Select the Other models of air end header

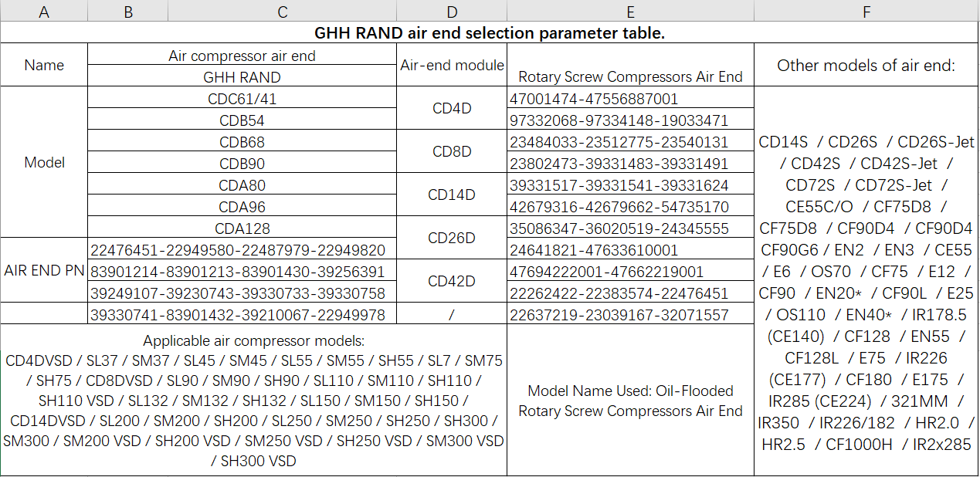click(866, 66)
